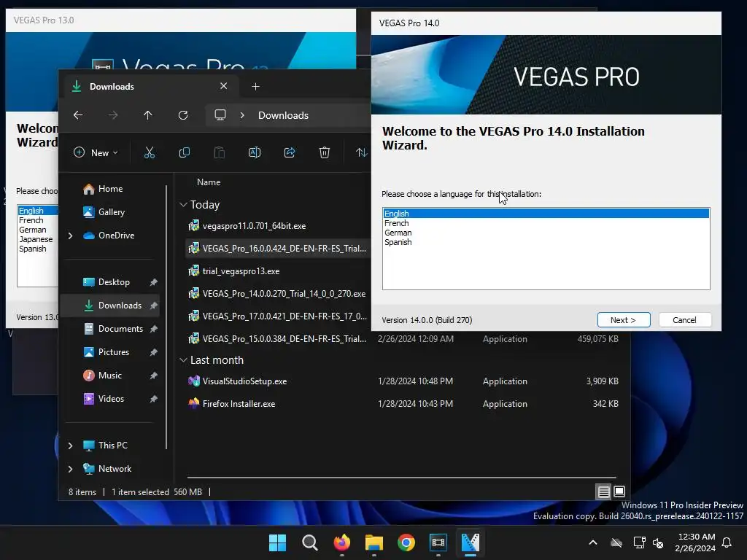Click the horizontal scrollbar in file list
The image size is (747, 560).
click(402, 477)
